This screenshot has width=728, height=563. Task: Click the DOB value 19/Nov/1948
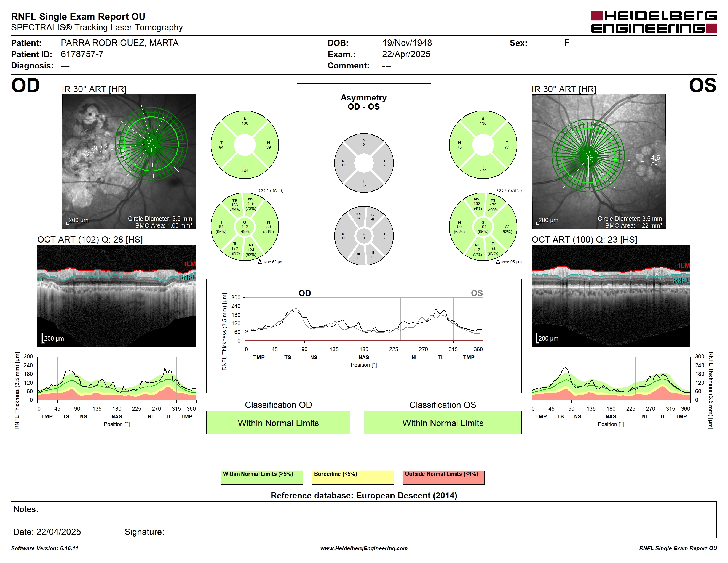(x=407, y=43)
